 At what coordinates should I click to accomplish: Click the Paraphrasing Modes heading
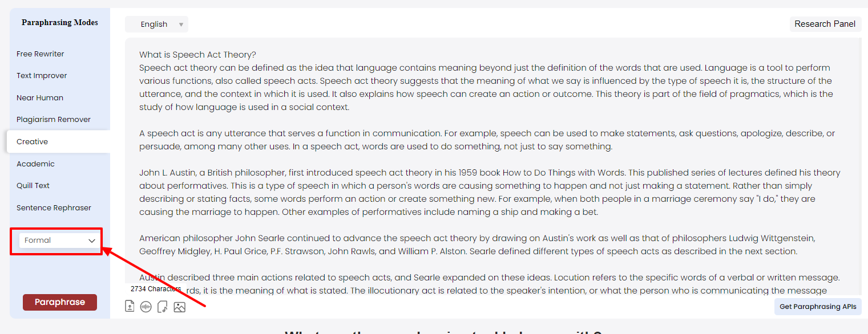click(60, 23)
